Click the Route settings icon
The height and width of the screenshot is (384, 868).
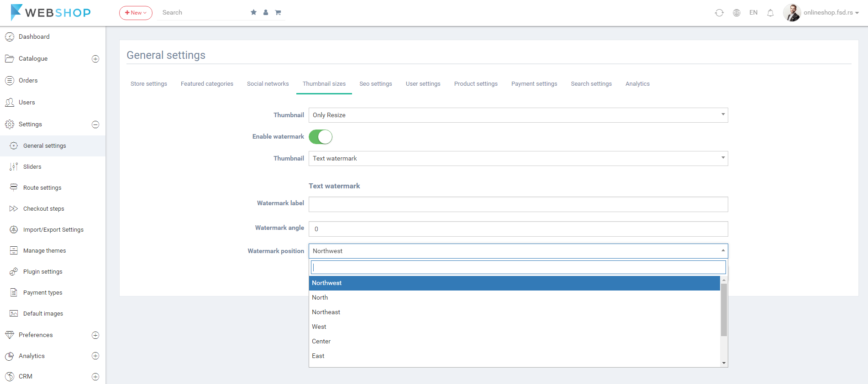click(x=14, y=187)
